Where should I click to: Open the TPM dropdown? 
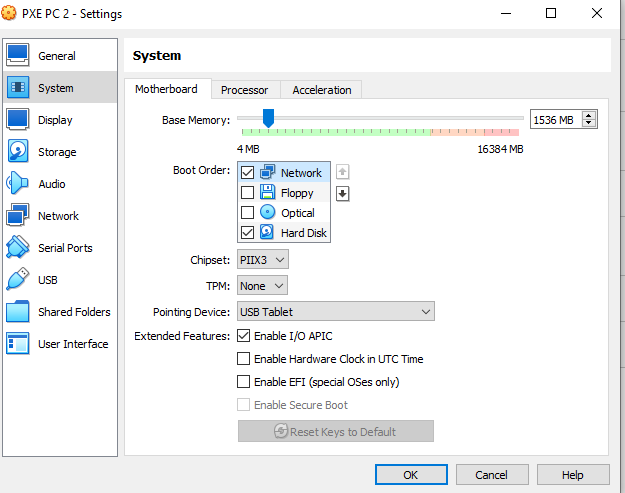(263, 286)
